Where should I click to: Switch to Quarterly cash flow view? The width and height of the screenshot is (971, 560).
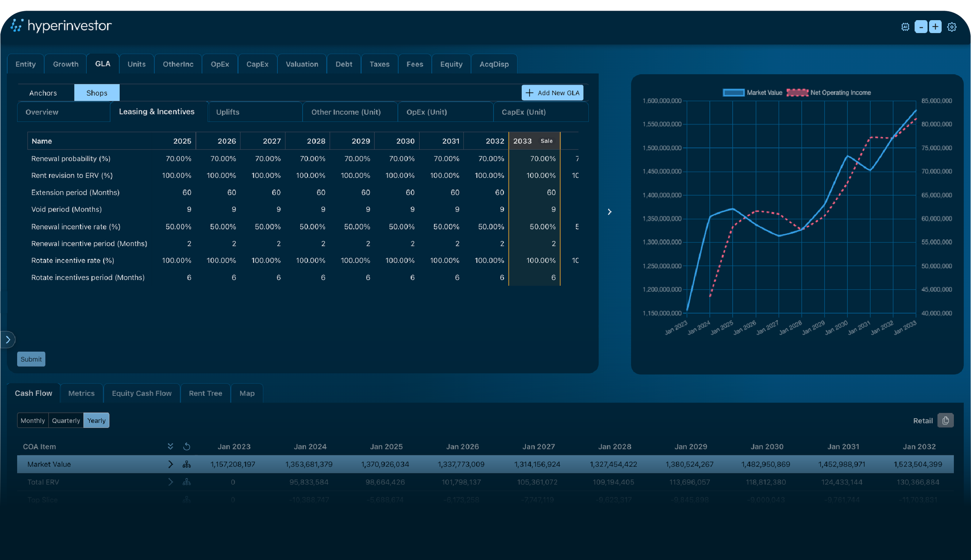66,420
